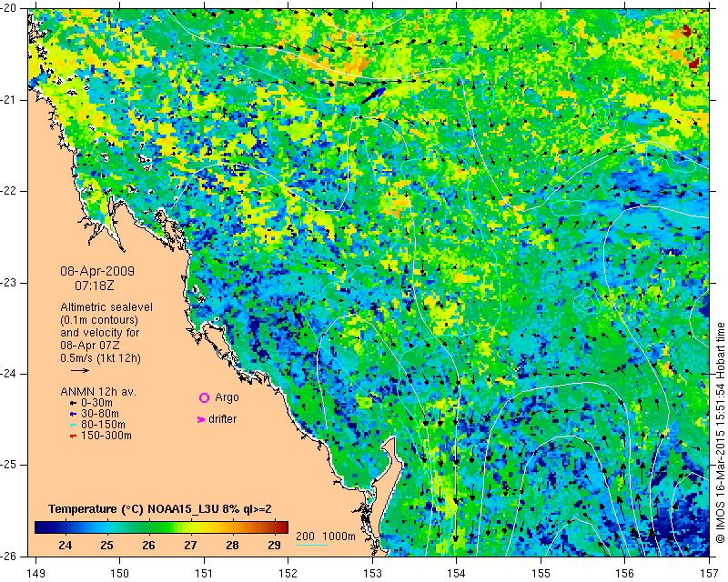Click the colorbar tick label 28
728x582 pixels.
pyautogui.click(x=232, y=546)
